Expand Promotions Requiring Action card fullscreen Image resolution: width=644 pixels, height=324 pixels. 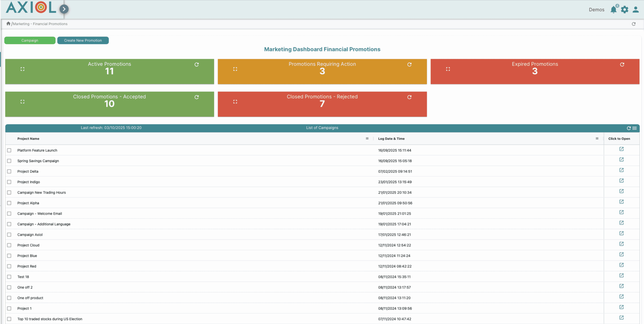pyautogui.click(x=235, y=69)
